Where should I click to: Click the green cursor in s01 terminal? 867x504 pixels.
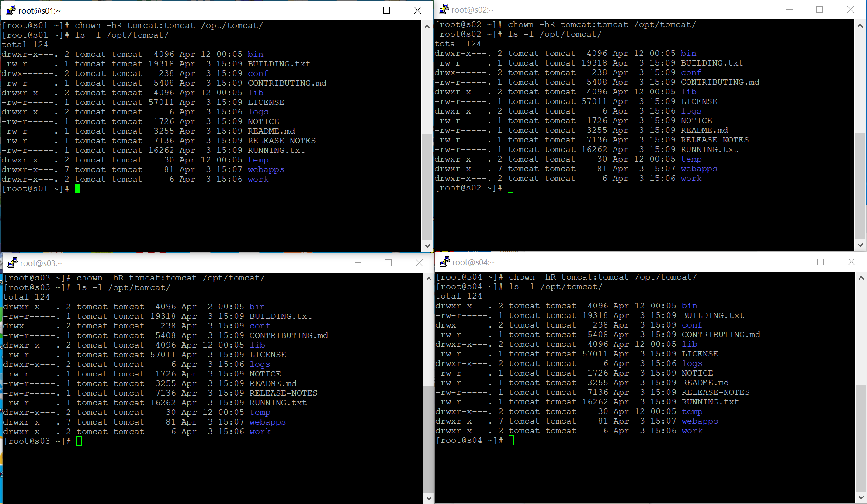click(x=77, y=189)
